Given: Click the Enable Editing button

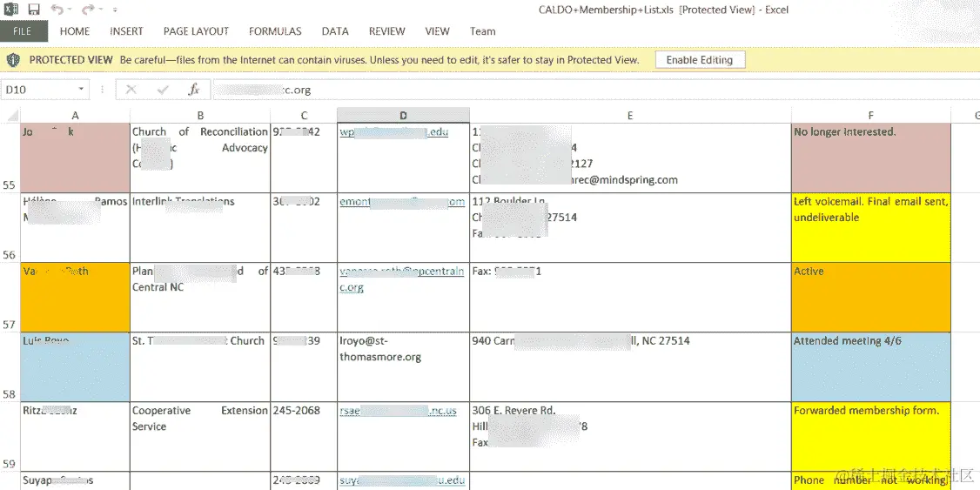Looking at the screenshot, I should click(x=700, y=60).
